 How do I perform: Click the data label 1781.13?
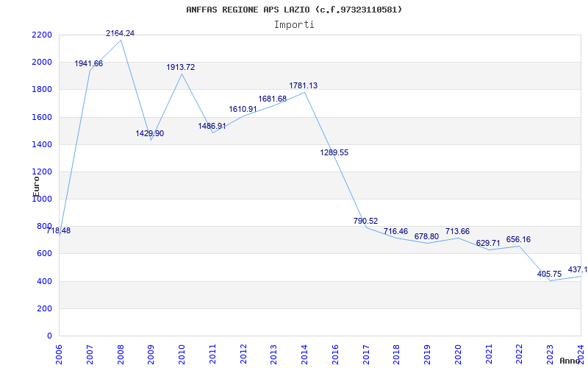click(303, 85)
